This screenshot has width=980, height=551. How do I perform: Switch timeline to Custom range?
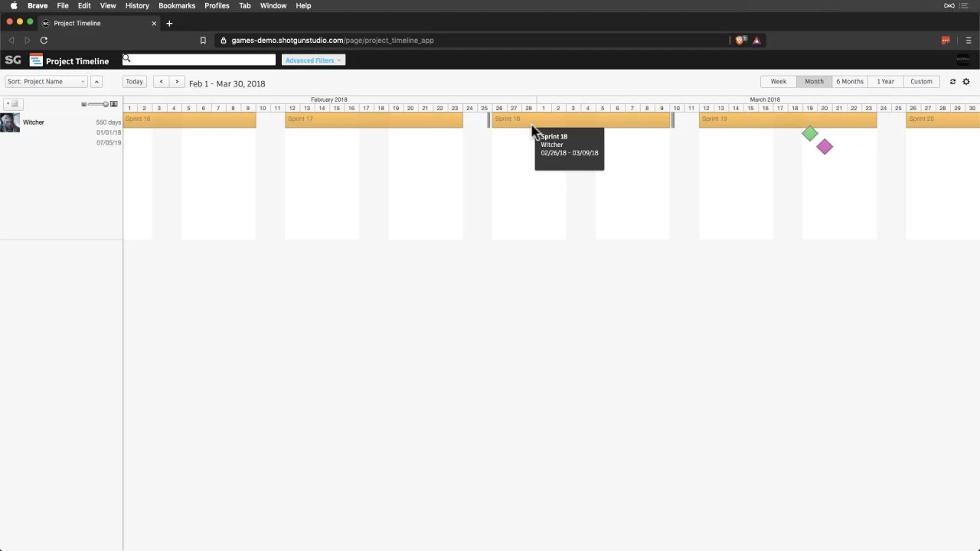921,82
